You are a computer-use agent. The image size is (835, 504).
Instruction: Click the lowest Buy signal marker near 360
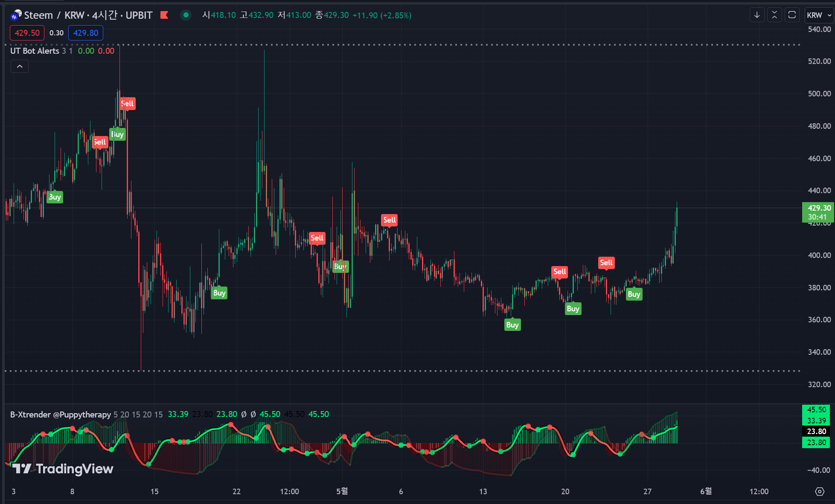click(512, 325)
